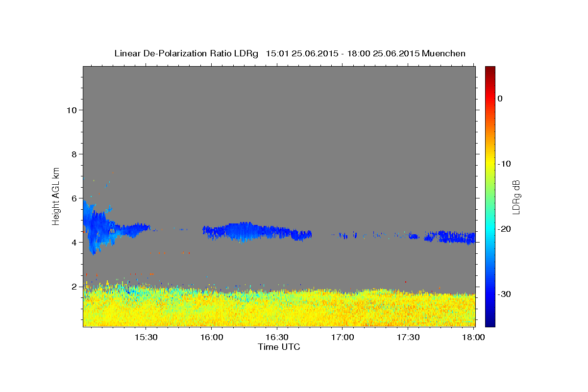Click the dark red top of the colorbar
Screen dimensions: 588x392
tap(490, 71)
